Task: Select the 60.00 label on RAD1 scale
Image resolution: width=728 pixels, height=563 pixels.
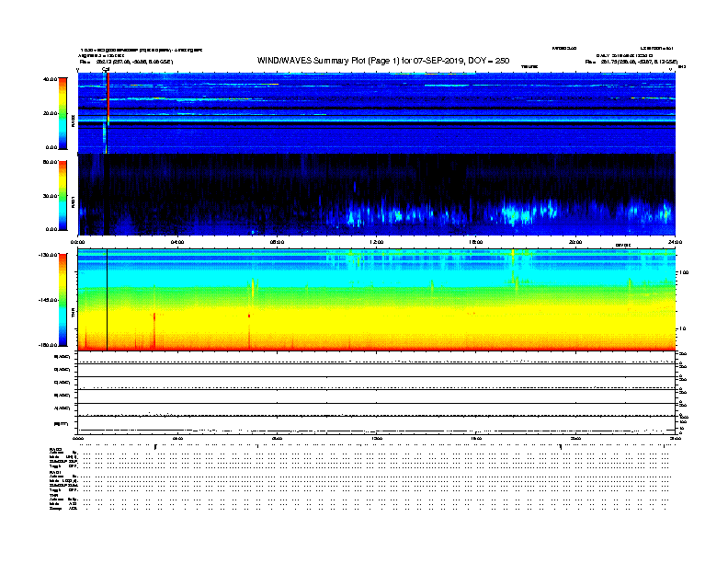Action: (50, 162)
